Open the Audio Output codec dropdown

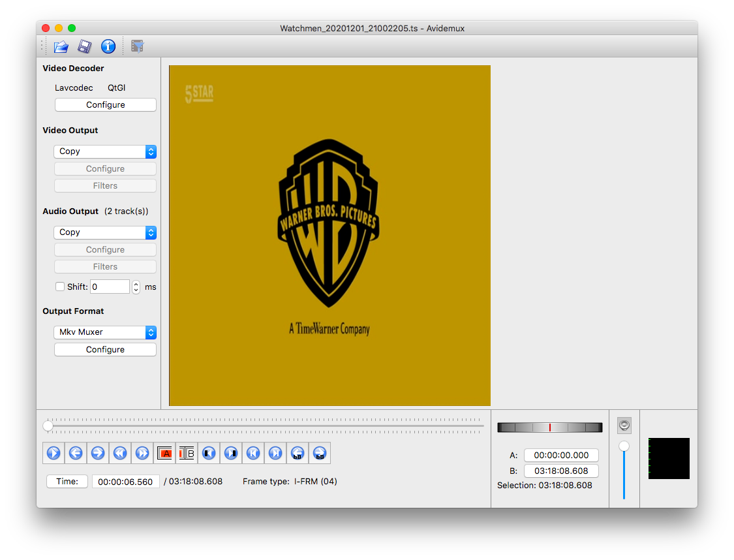click(105, 232)
